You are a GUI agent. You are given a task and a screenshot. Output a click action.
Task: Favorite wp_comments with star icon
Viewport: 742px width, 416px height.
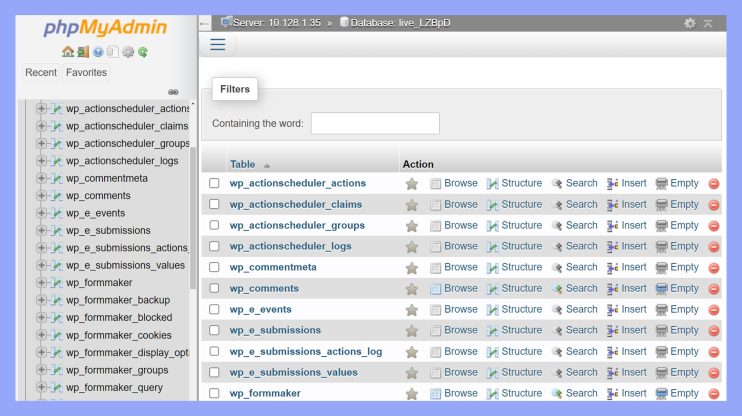pos(412,289)
